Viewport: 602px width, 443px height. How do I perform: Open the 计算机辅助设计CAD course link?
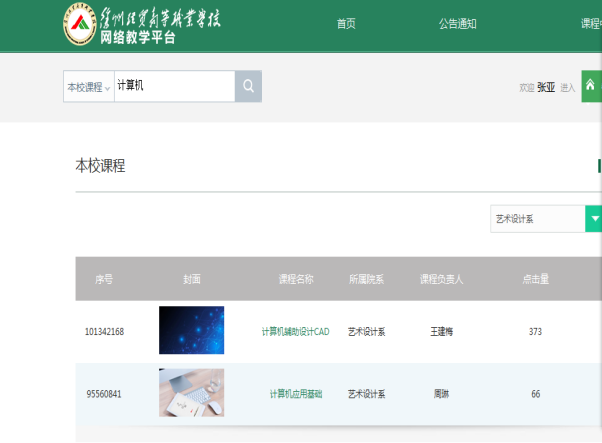(x=295, y=332)
